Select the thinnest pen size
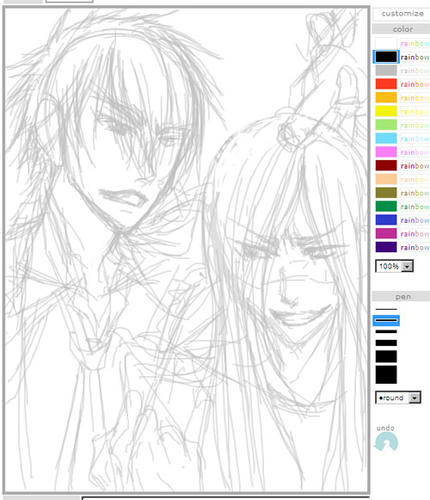The height and width of the screenshot is (500, 430). [x=386, y=309]
